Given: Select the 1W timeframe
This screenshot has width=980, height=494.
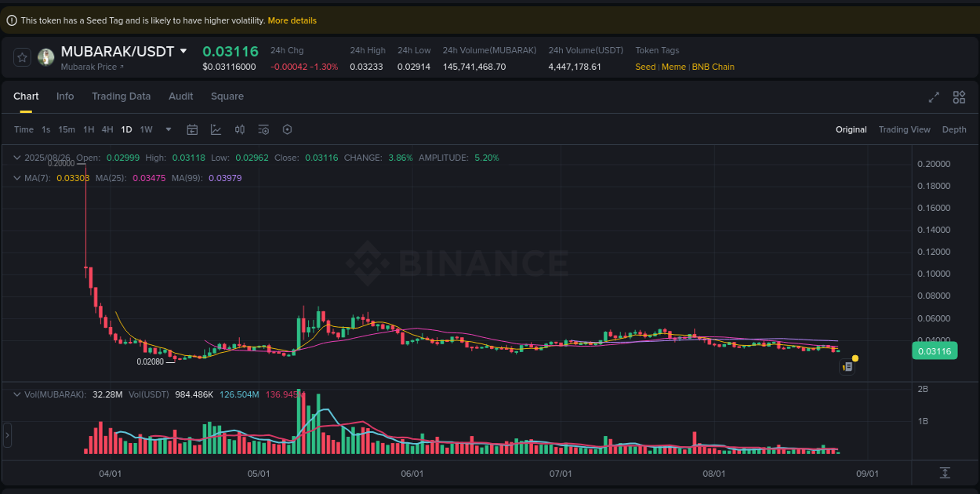Looking at the screenshot, I should coord(146,129).
